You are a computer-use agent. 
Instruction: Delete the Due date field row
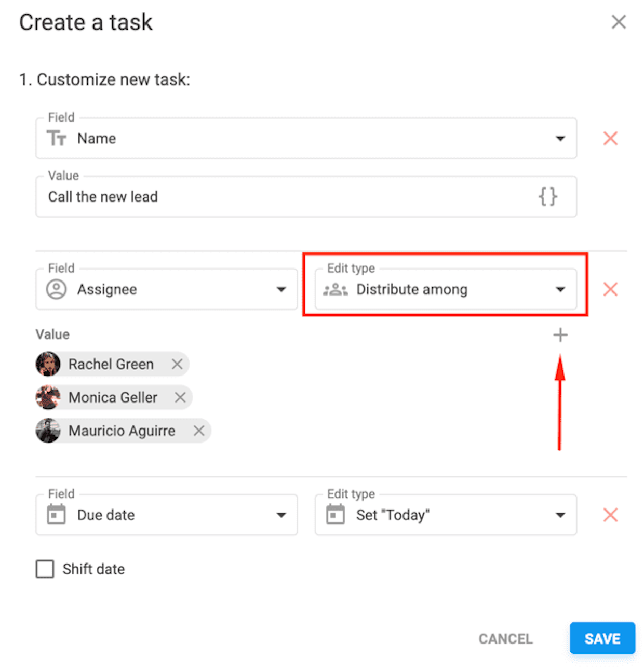pyautogui.click(x=610, y=515)
